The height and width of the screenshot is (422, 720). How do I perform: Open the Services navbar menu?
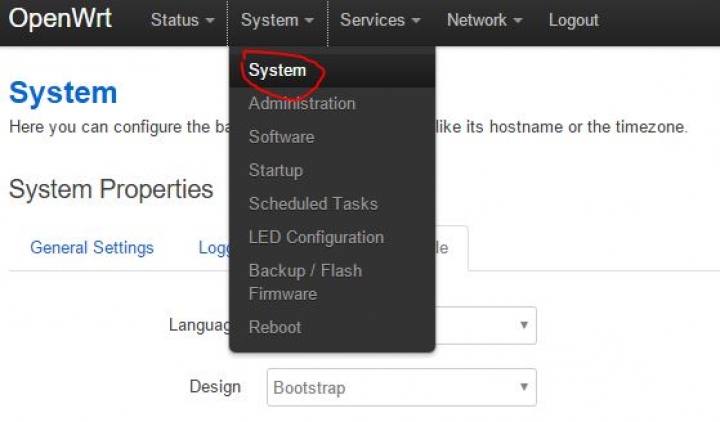[380, 20]
